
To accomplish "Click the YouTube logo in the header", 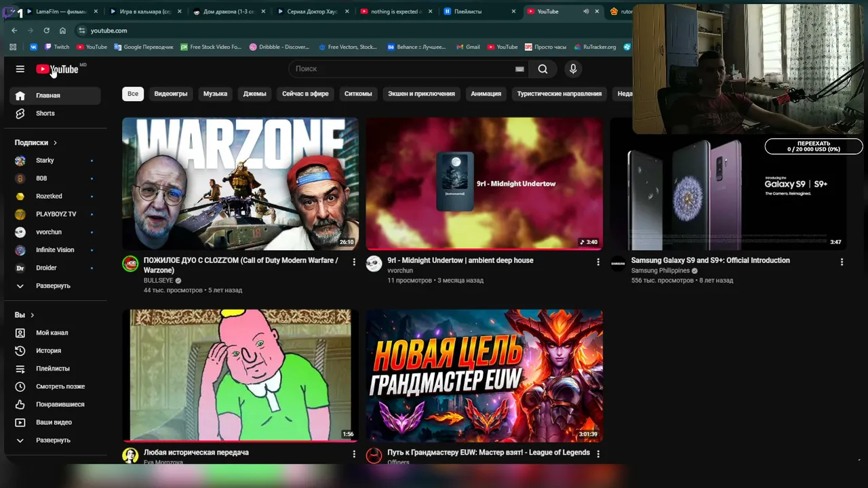I will tap(57, 69).
